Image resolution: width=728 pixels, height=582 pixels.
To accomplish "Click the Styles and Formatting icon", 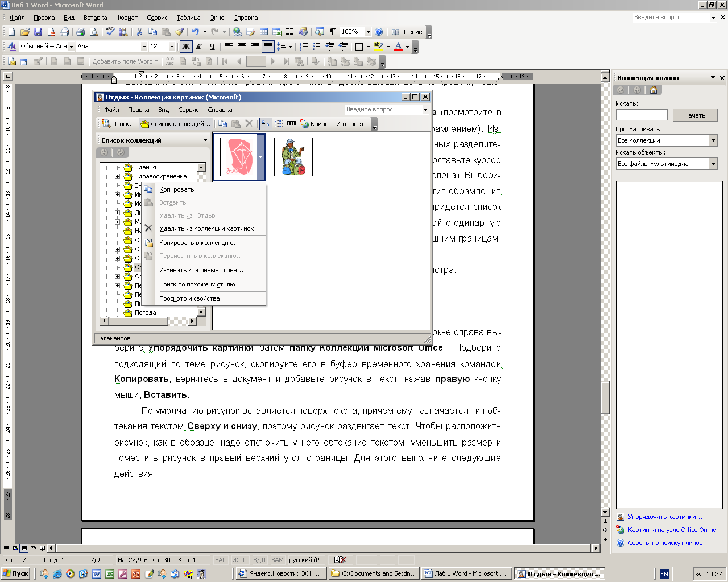I will tap(12, 47).
